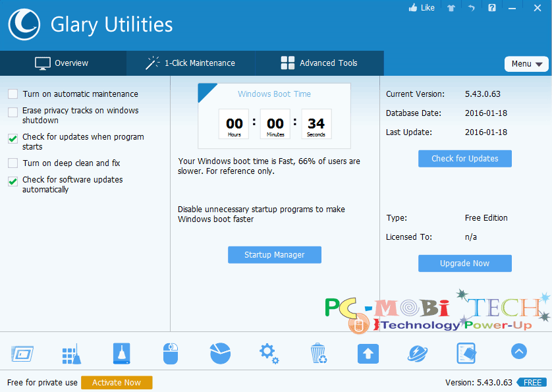Open the Menu dropdown
Viewport: 552px width, 392px height.
tap(526, 64)
